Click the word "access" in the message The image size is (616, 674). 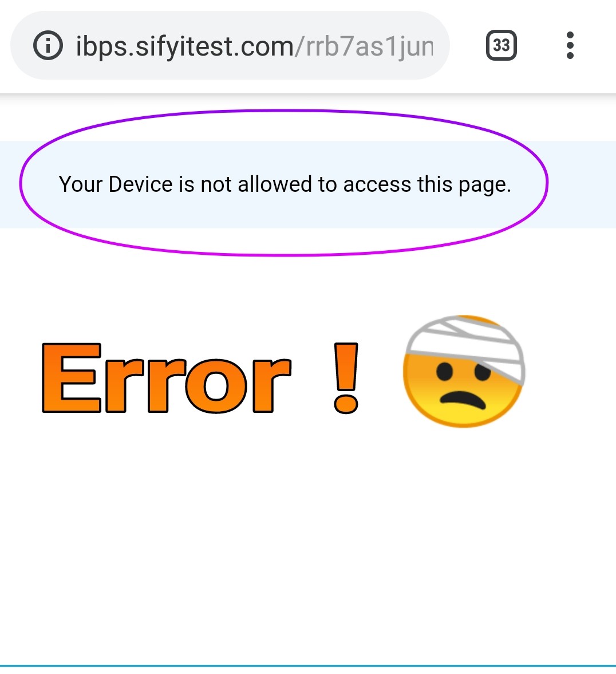(377, 185)
